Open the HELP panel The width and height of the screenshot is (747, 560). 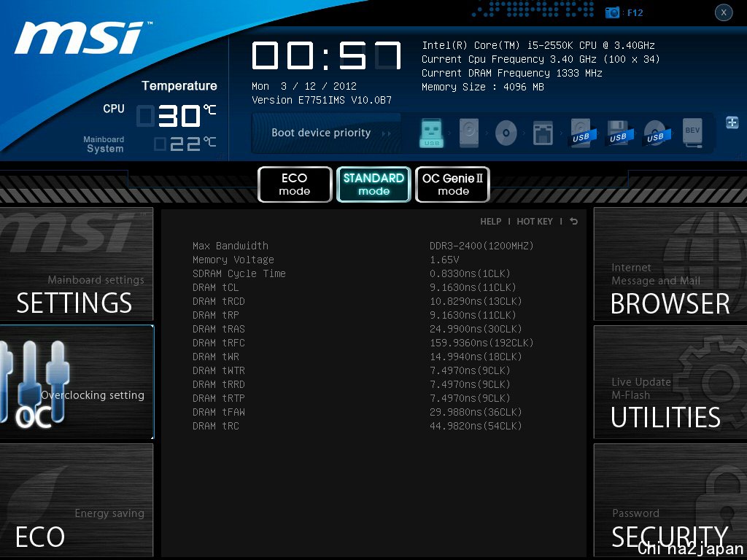point(491,222)
